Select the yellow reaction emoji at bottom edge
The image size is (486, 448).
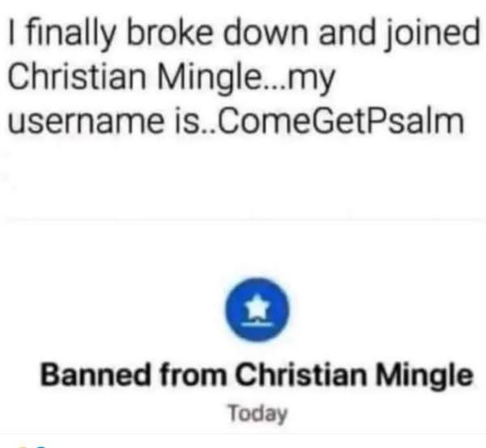click(x=23, y=446)
